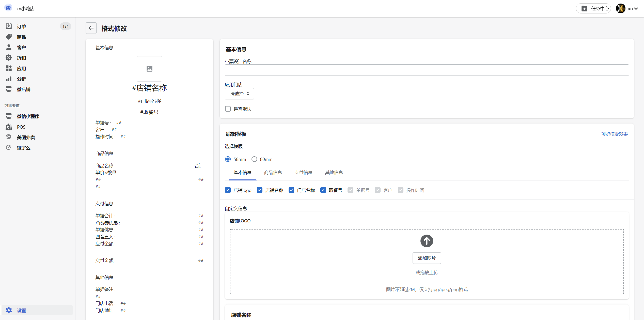This screenshot has height=320, width=644.
Task: Open Discounts via the percent badge icon
Action: click(9, 58)
